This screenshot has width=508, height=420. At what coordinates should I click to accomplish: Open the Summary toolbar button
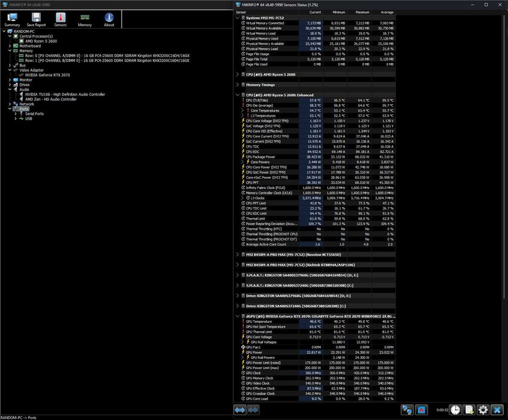(x=12, y=19)
